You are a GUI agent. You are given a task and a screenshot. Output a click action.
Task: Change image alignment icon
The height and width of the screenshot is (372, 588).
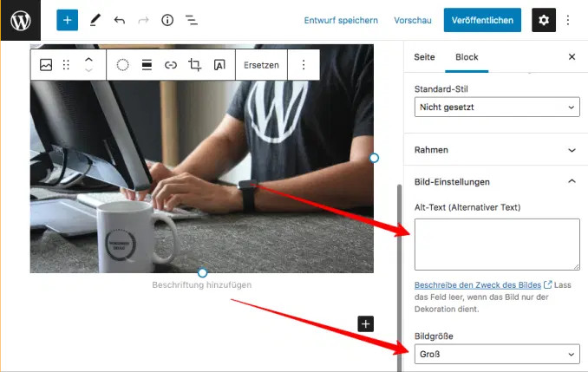point(147,65)
